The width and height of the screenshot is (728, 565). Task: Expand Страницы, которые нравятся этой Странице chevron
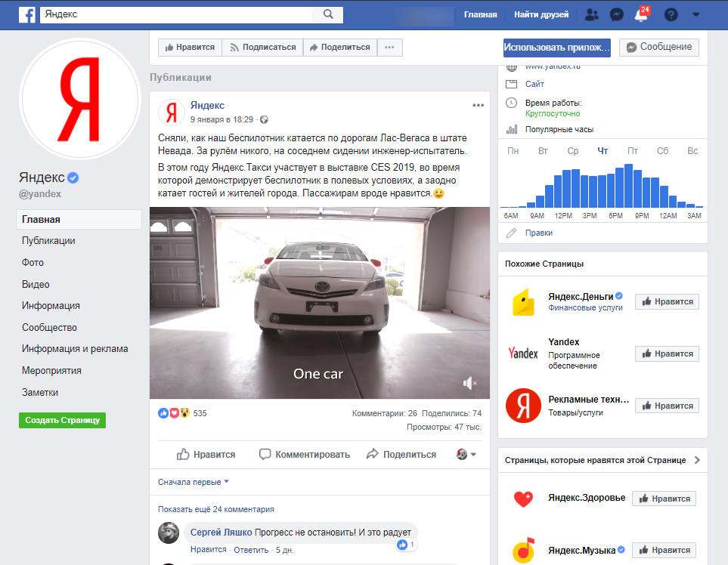(x=697, y=460)
